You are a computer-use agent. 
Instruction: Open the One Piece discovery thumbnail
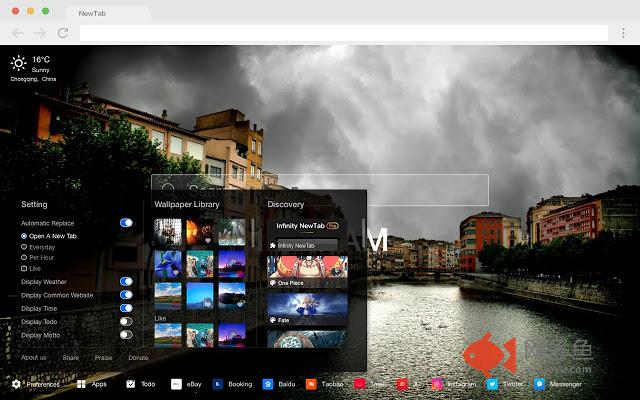point(307,271)
